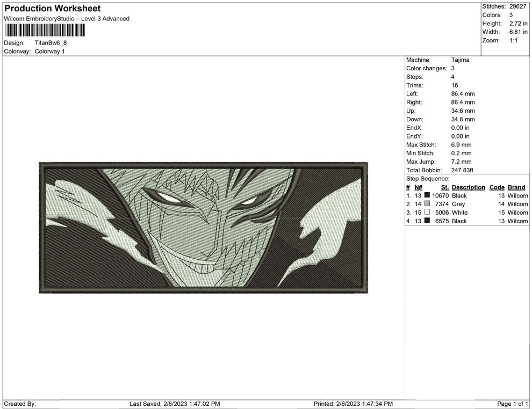
Task: Click the embroidery design preview image
Action: point(203,228)
